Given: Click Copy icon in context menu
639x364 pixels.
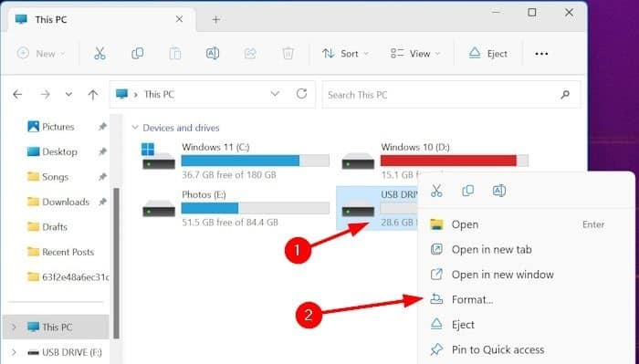Looking at the screenshot, I should coord(467,191).
